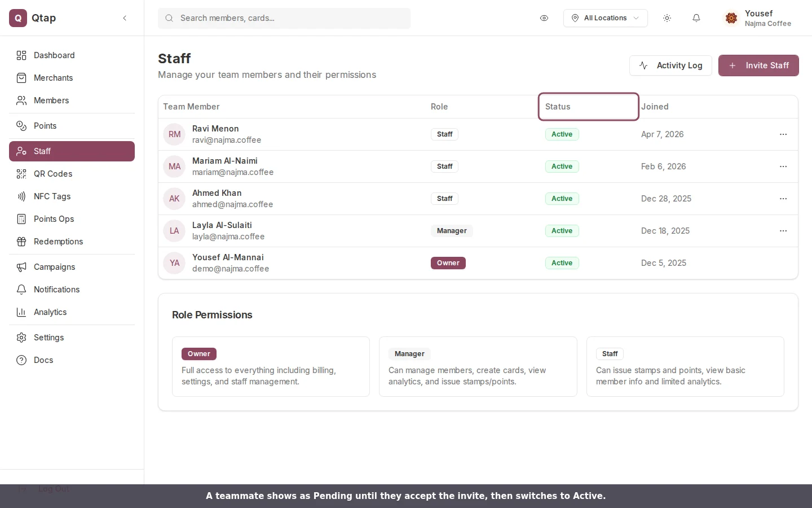812x508 pixels.
Task: Click the Settings gear icon
Action: point(21,338)
